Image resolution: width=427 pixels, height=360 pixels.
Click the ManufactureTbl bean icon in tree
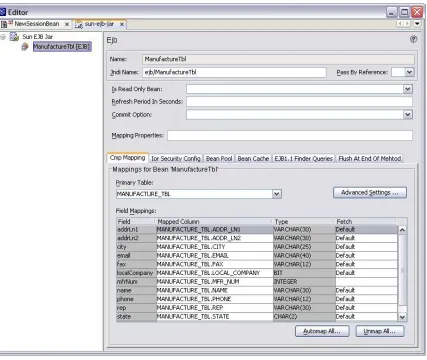[x=25, y=47]
